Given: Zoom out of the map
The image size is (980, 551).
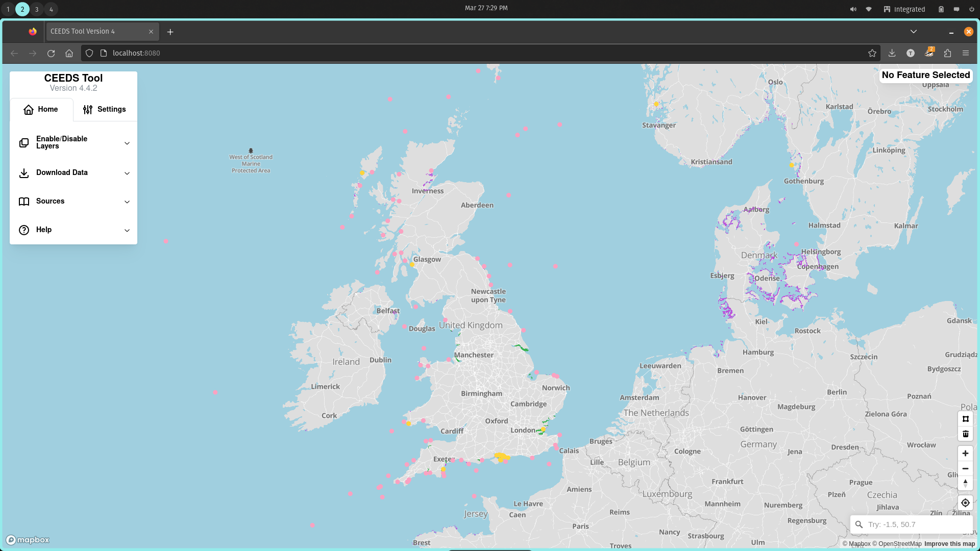Looking at the screenshot, I should tap(965, 468).
